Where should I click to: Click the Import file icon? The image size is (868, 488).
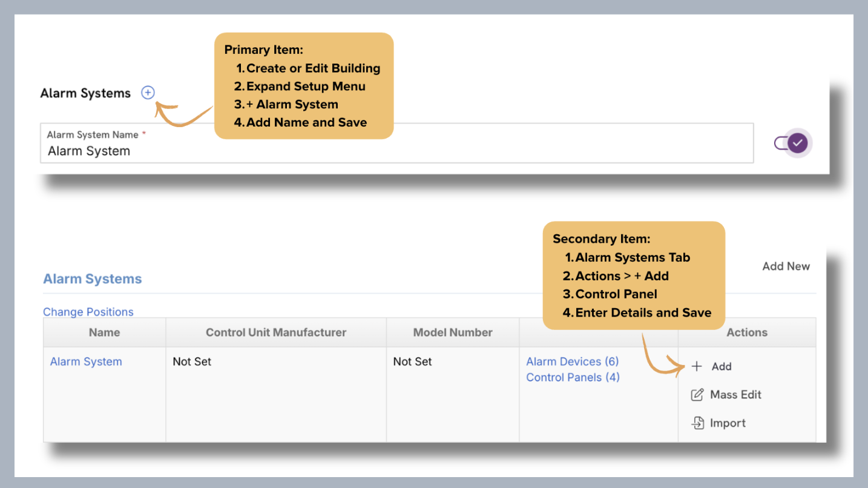[697, 423]
